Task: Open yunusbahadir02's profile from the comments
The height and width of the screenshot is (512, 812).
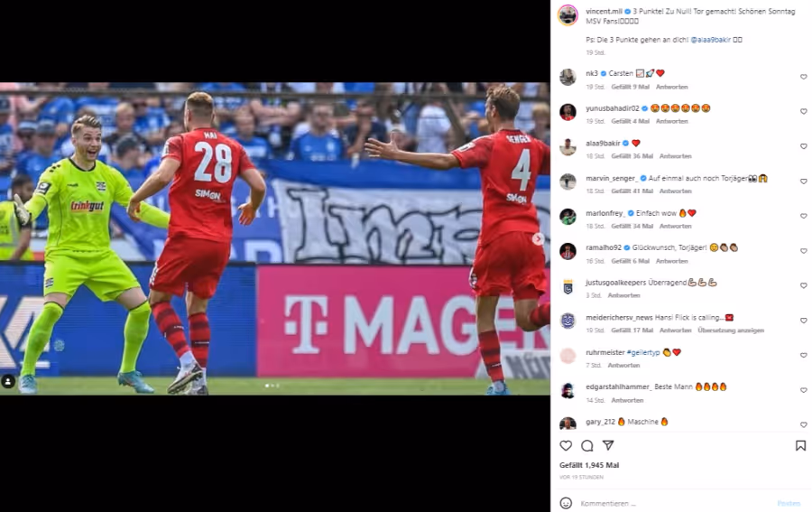Action: (613, 108)
